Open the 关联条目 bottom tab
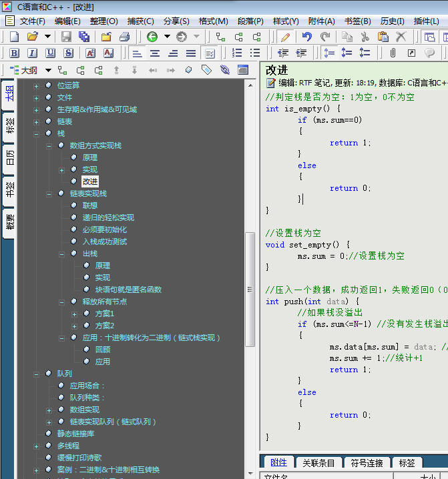This screenshot has height=479, width=448. [x=318, y=463]
